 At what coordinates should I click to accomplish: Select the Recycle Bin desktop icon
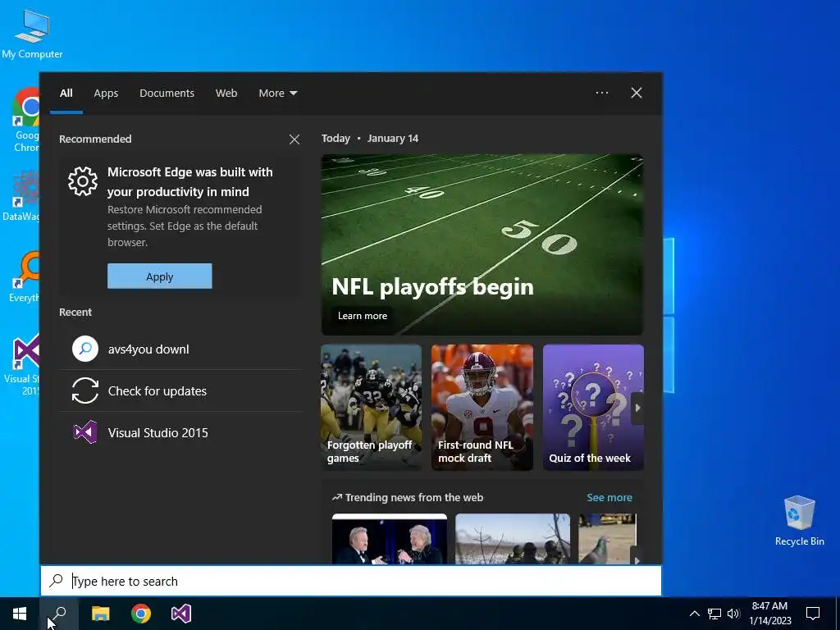point(799,521)
